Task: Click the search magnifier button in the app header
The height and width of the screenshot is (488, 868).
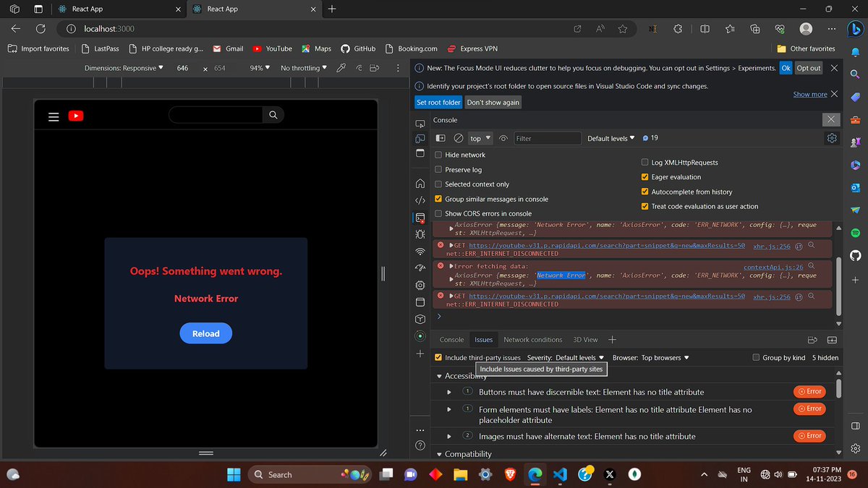Action: pyautogui.click(x=273, y=115)
